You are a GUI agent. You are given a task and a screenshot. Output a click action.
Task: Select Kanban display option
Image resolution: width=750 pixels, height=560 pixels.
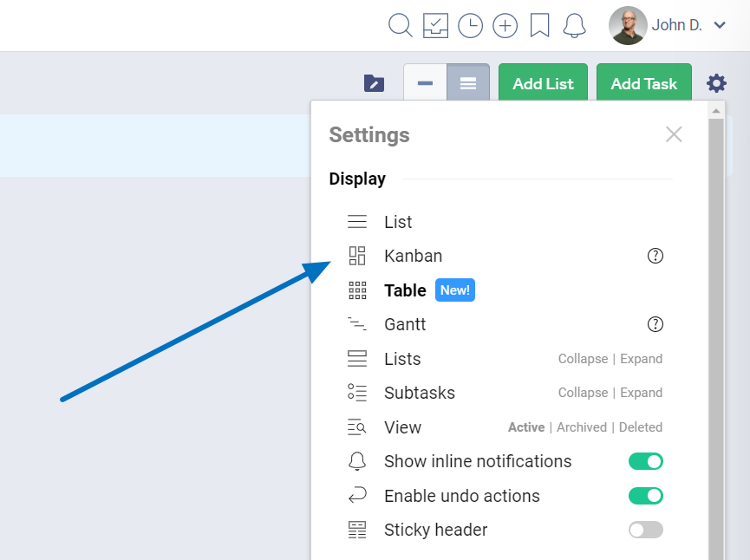point(413,256)
